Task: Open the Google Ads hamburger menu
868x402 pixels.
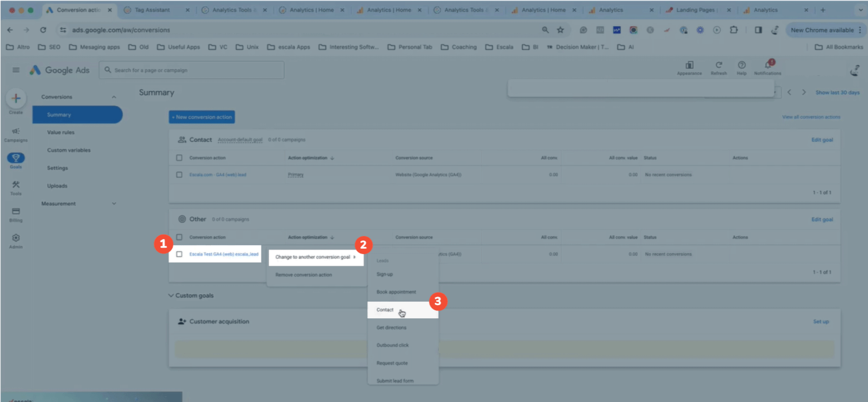Action: pos(16,70)
